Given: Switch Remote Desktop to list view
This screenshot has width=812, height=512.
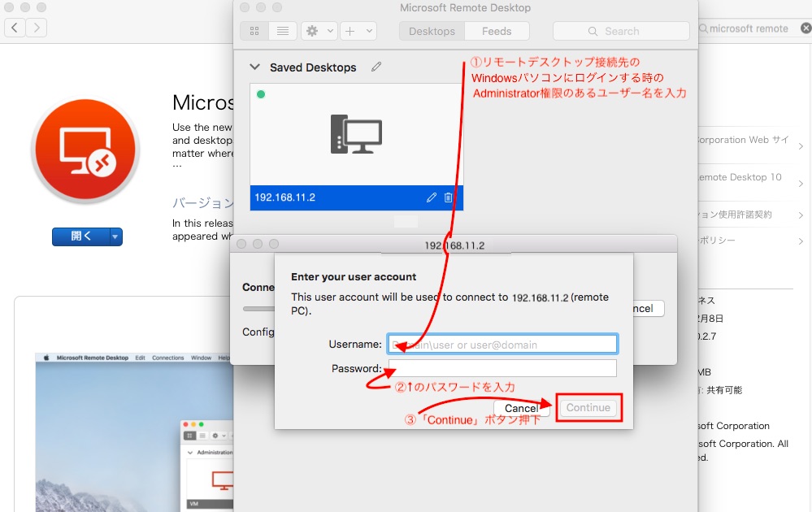Looking at the screenshot, I should point(283,31).
